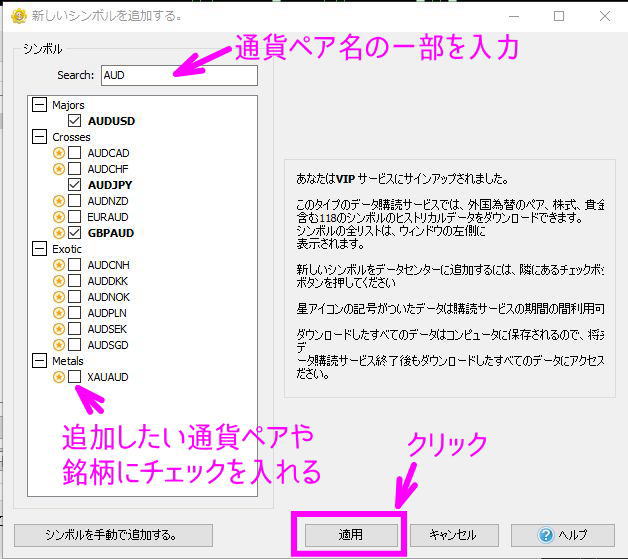Check the AUDNOK checkbox
Viewport: 628px width, 559px height.
[74, 297]
